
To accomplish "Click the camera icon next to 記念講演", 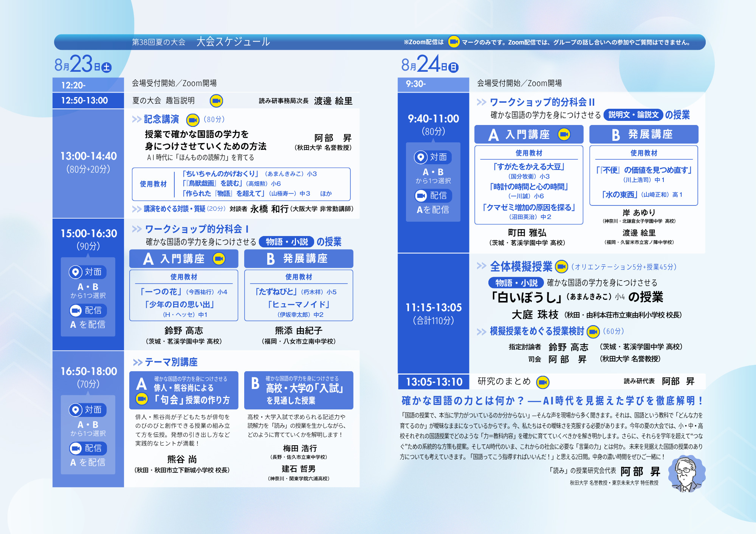I will click(193, 120).
